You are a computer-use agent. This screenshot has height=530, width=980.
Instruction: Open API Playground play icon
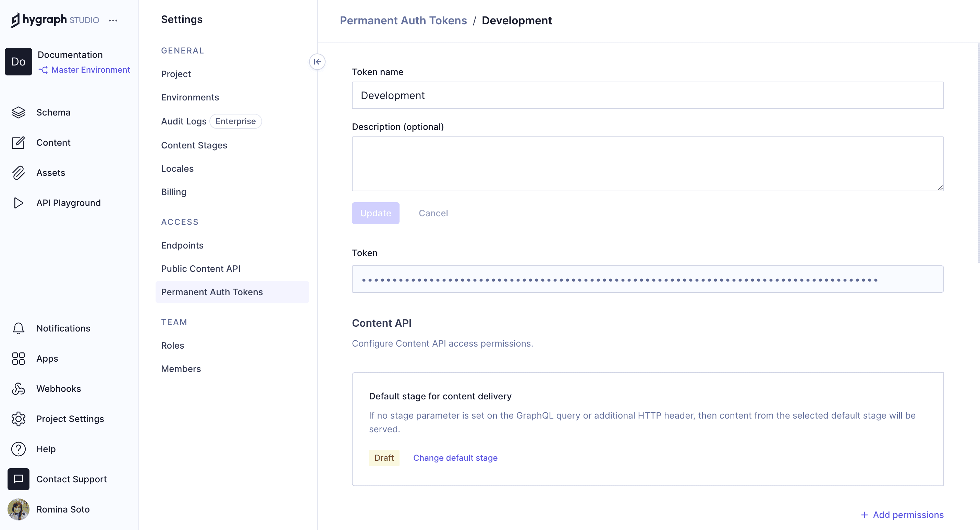[x=18, y=203]
